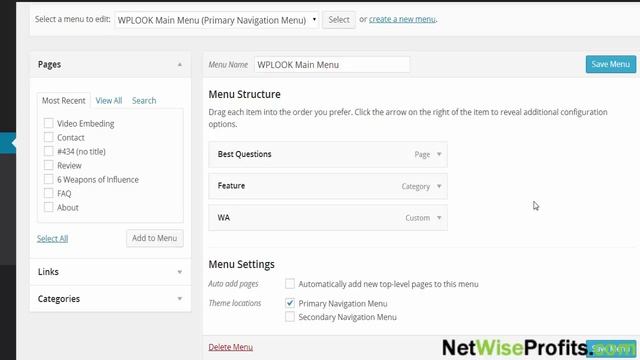Click the Menu Settings heading text
The width and height of the screenshot is (640, 360).
(242, 264)
